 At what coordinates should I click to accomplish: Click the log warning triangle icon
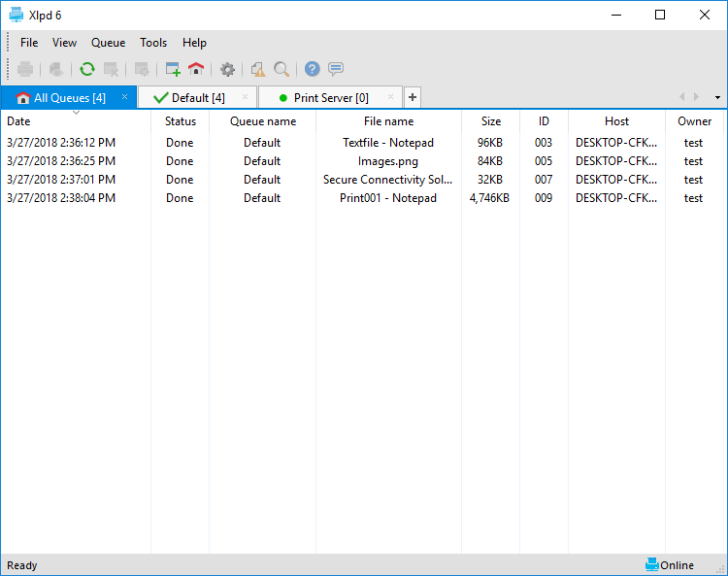point(258,69)
